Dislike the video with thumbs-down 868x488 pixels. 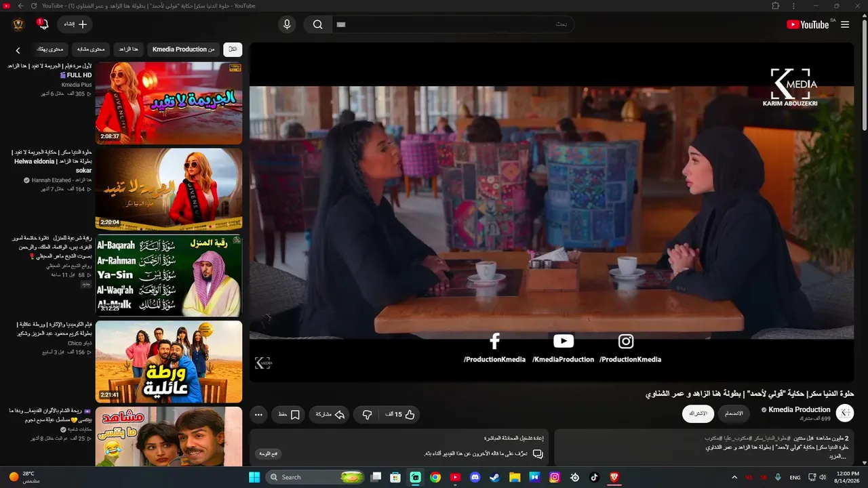(367, 414)
